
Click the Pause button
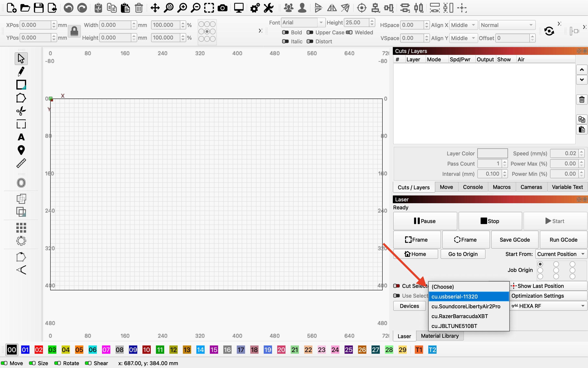[425, 221]
